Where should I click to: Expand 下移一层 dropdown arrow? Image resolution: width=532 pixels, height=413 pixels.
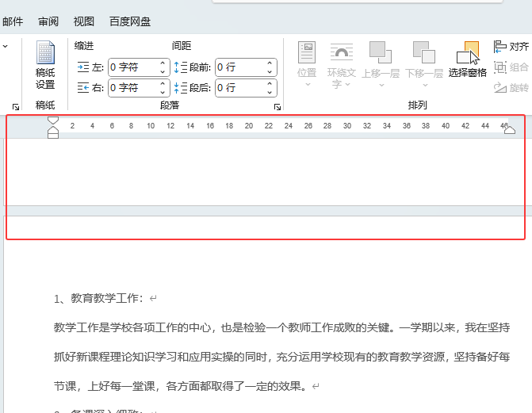pyautogui.click(x=425, y=85)
